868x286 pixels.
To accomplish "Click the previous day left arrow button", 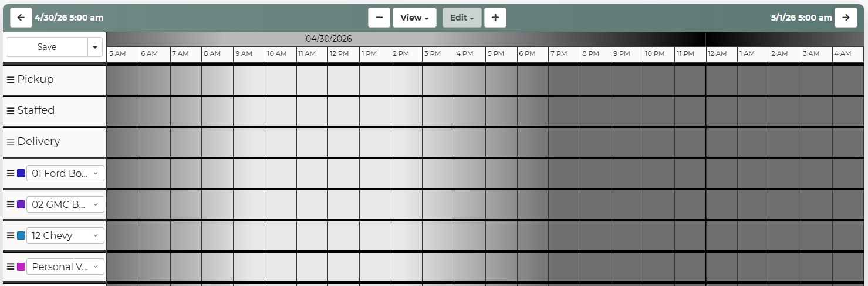I will pos(21,18).
